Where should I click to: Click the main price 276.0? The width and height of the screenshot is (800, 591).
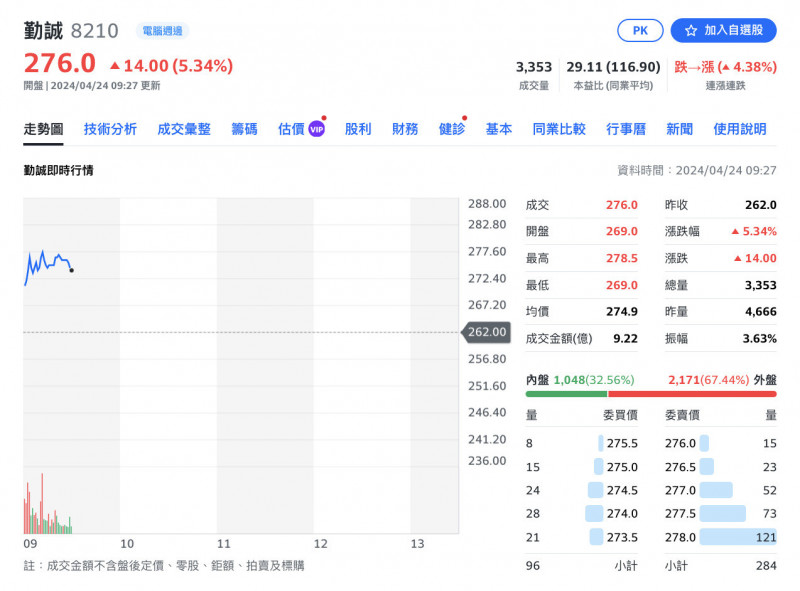[60, 64]
